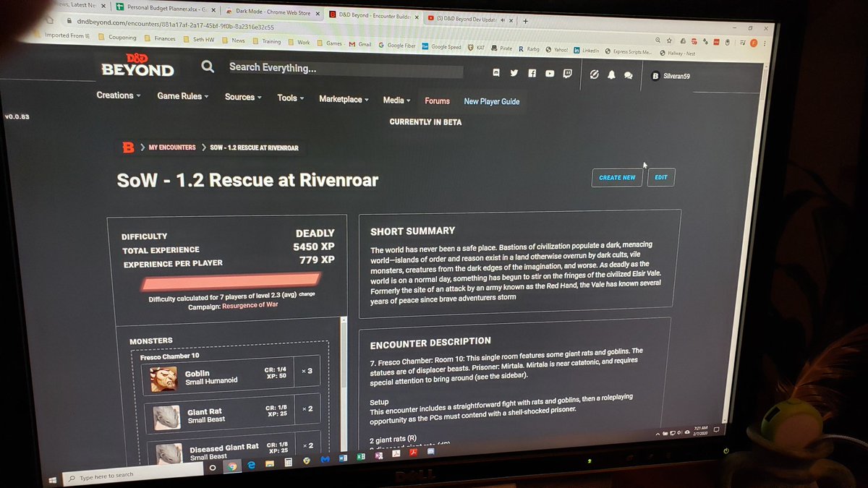The image size is (868, 488).
Task: Expand the Marketplace menu
Action: tap(344, 99)
